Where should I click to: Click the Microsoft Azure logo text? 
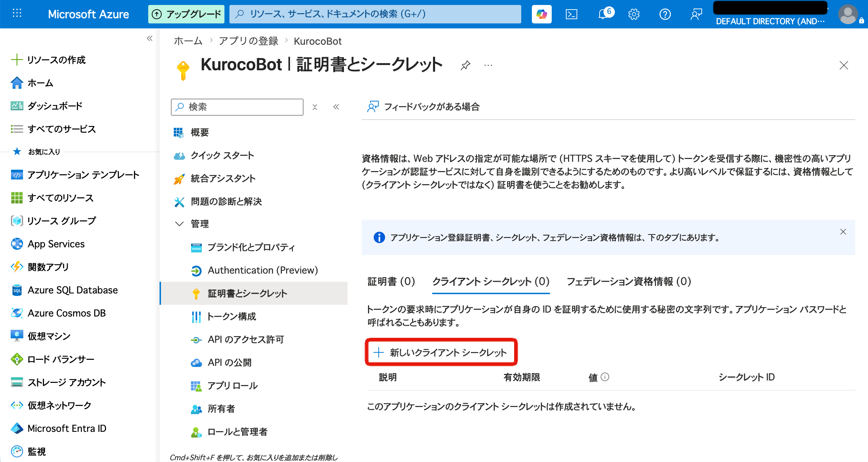[x=88, y=14]
